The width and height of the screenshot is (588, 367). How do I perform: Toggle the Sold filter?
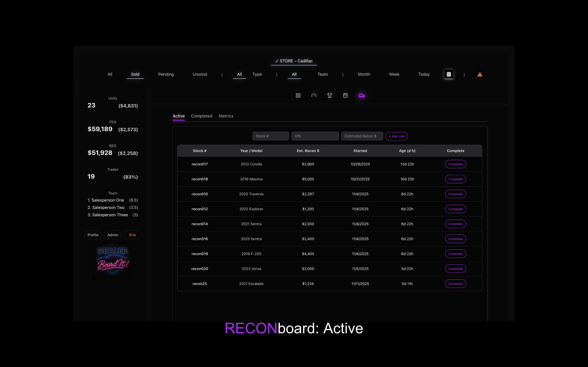(135, 74)
